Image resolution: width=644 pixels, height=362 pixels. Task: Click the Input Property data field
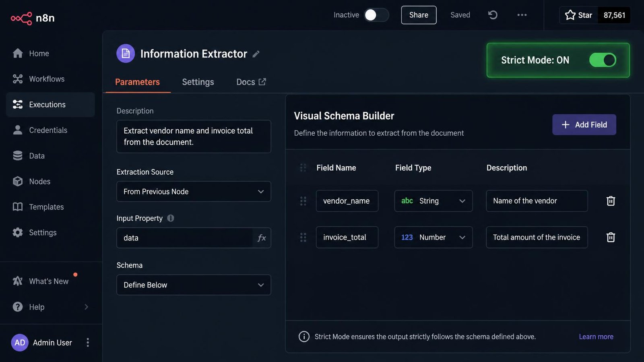pyautogui.click(x=185, y=238)
